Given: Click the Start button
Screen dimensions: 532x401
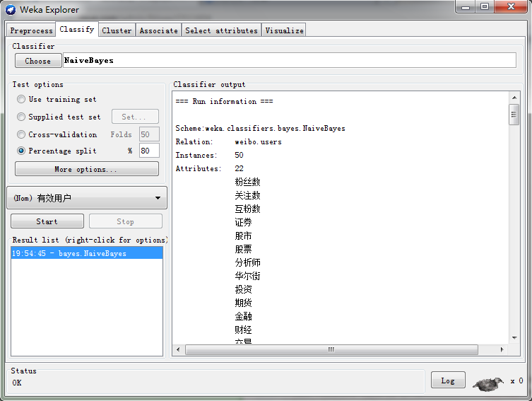Looking at the screenshot, I should [x=47, y=221].
